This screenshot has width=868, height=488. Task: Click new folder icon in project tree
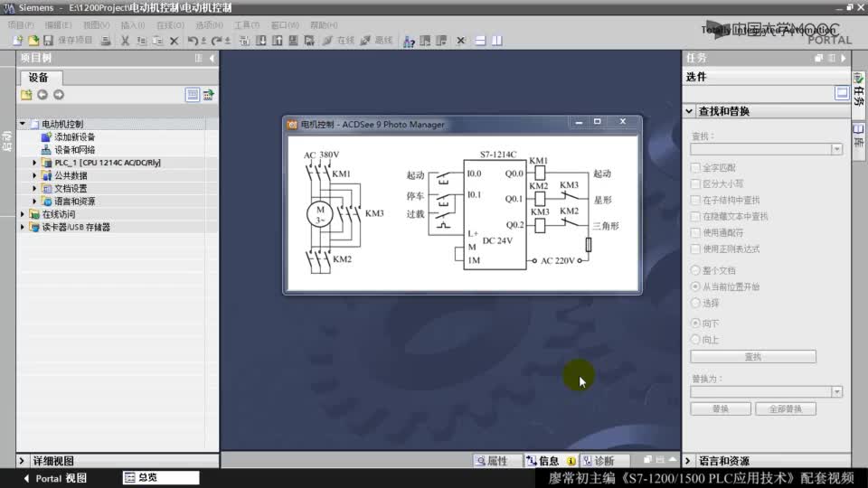tap(26, 95)
